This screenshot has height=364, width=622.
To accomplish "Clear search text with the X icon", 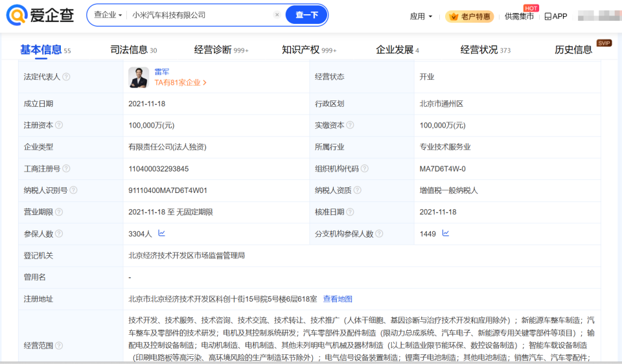I will (277, 15).
